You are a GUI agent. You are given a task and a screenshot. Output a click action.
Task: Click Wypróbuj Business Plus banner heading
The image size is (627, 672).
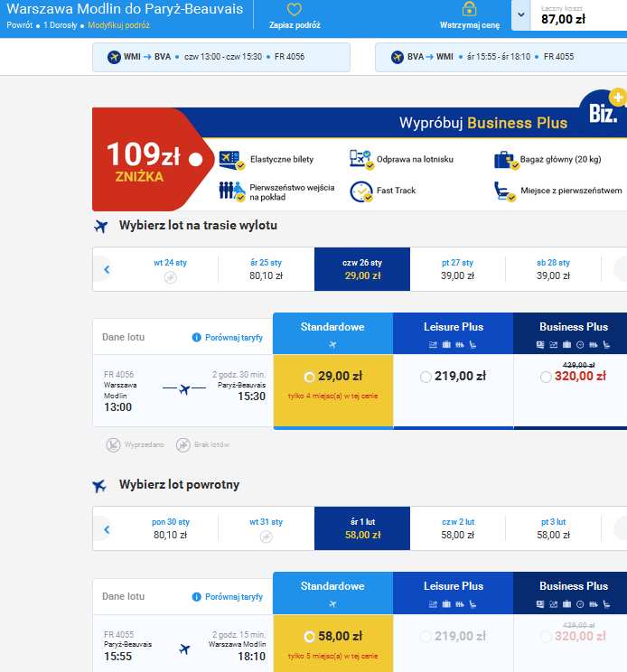point(483,123)
